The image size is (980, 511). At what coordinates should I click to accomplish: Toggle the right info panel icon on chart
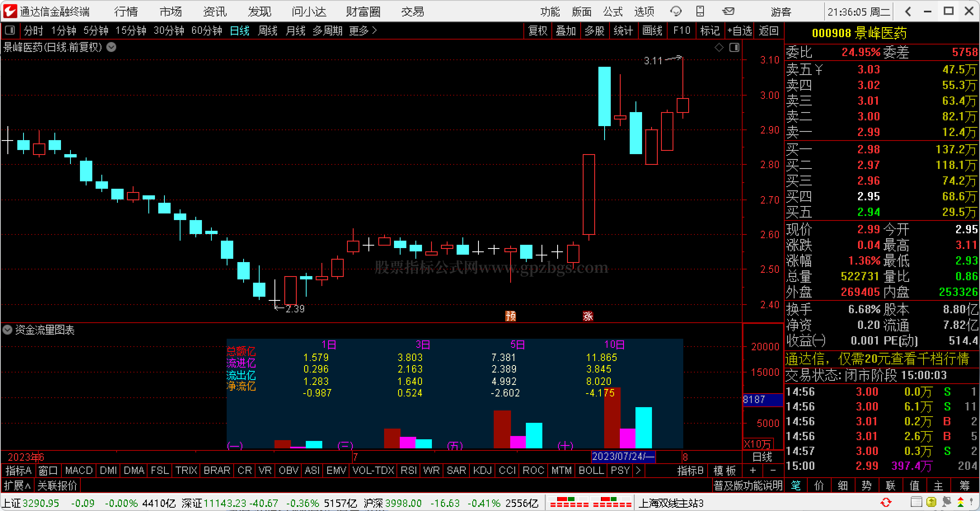point(734,48)
